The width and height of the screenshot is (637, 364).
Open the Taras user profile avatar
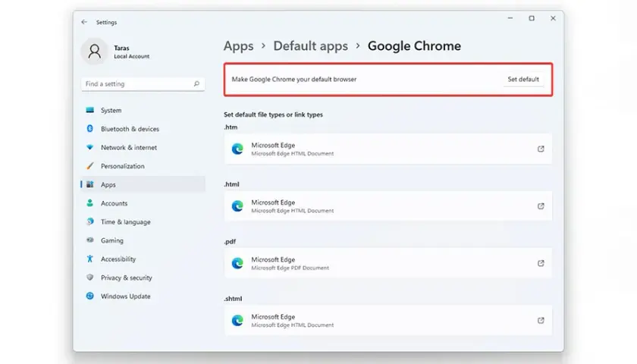[94, 52]
